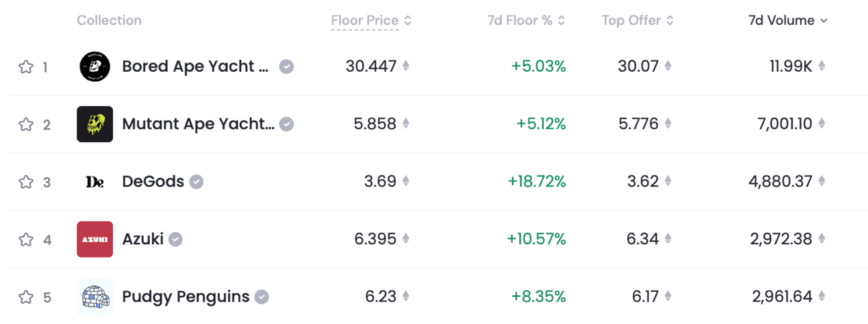
Task: Favorite Bored Ape Yacht Club with star
Action: tap(26, 66)
